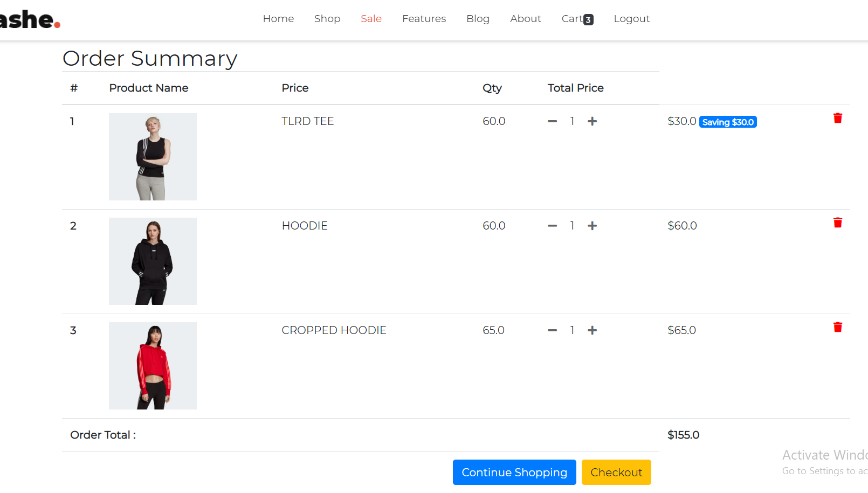The width and height of the screenshot is (868, 493).
Task: Open the Features menu item
Action: (424, 19)
